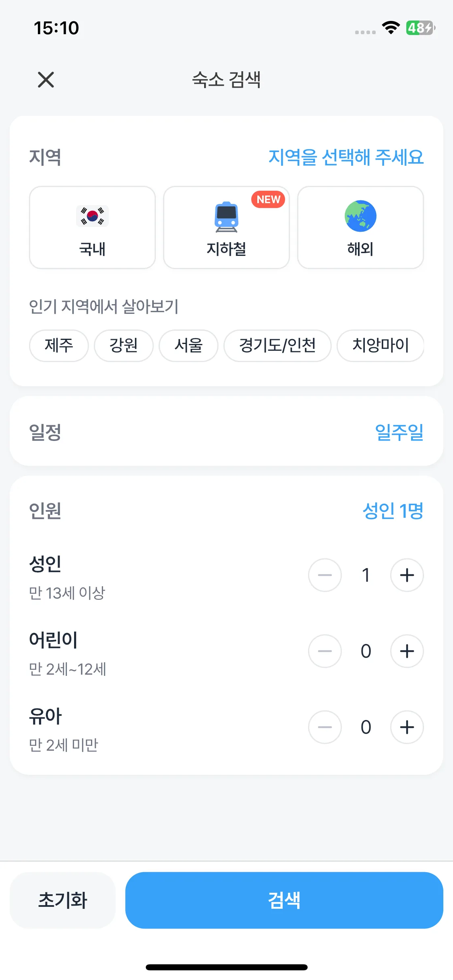This screenshot has height=980, width=453.
Task: Open the 지역을 선택해 주세요 region selector
Action: click(x=346, y=157)
